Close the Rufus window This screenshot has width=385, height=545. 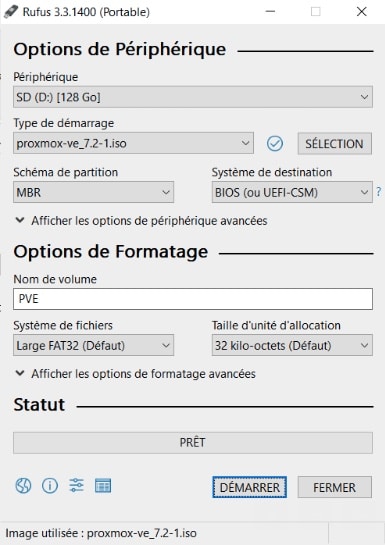pos(362,11)
